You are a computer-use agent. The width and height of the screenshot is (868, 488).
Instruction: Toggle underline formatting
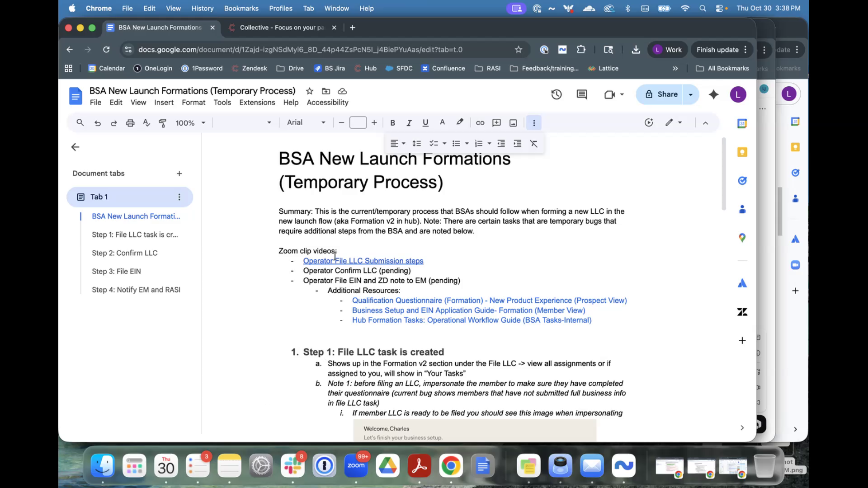[425, 123]
